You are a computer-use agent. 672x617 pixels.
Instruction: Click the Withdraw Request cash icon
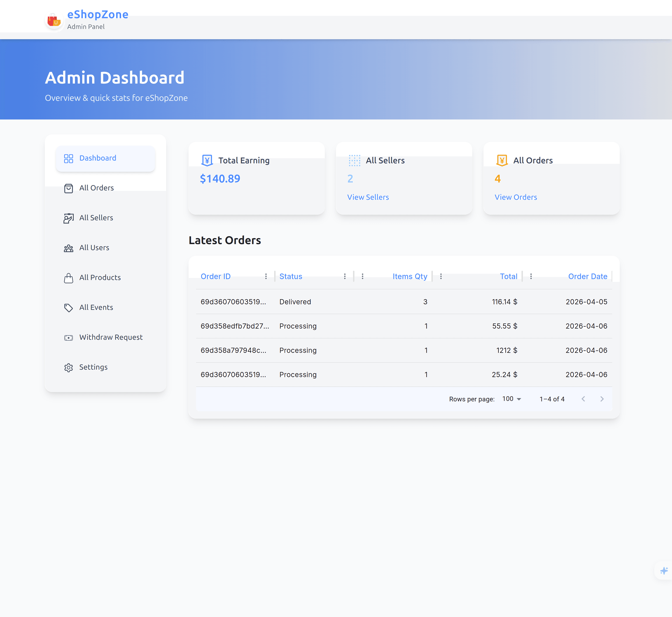pyautogui.click(x=68, y=337)
